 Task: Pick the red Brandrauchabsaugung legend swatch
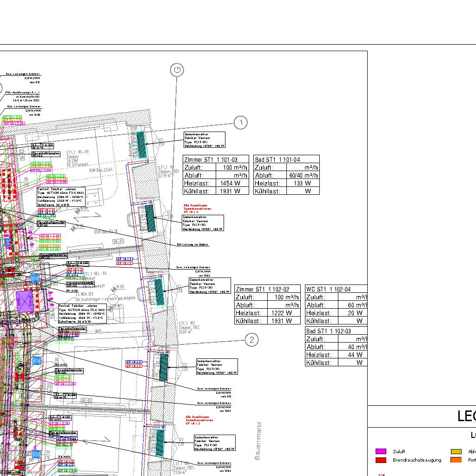point(381,460)
